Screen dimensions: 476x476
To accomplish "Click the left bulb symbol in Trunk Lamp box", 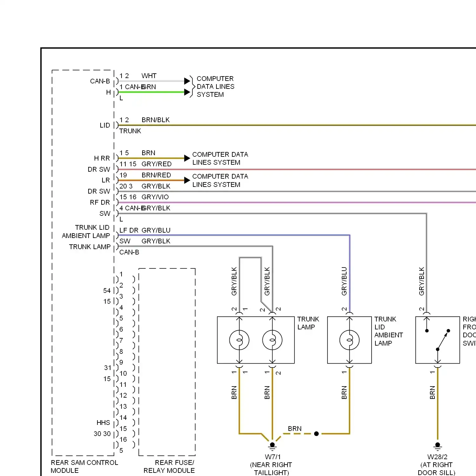I will (239, 340).
